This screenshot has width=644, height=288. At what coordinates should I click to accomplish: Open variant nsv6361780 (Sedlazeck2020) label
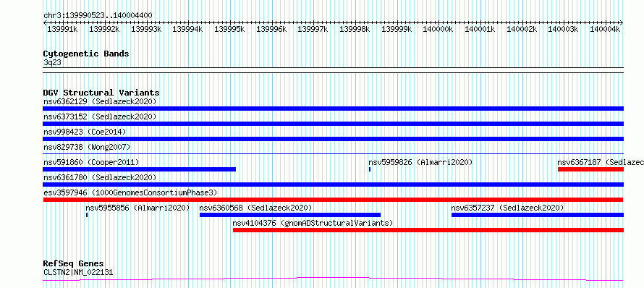point(100,177)
